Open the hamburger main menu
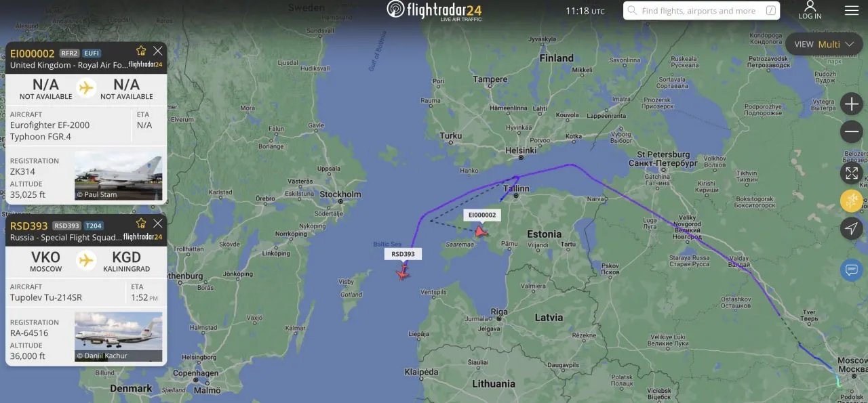This screenshot has width=868, height=403. [851, 10]
